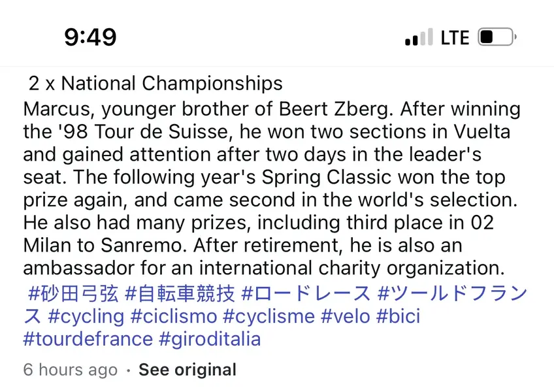Screen dimensions: 554x392
Task: Open the #giroditalia hashtag
Action: point(210,339)
